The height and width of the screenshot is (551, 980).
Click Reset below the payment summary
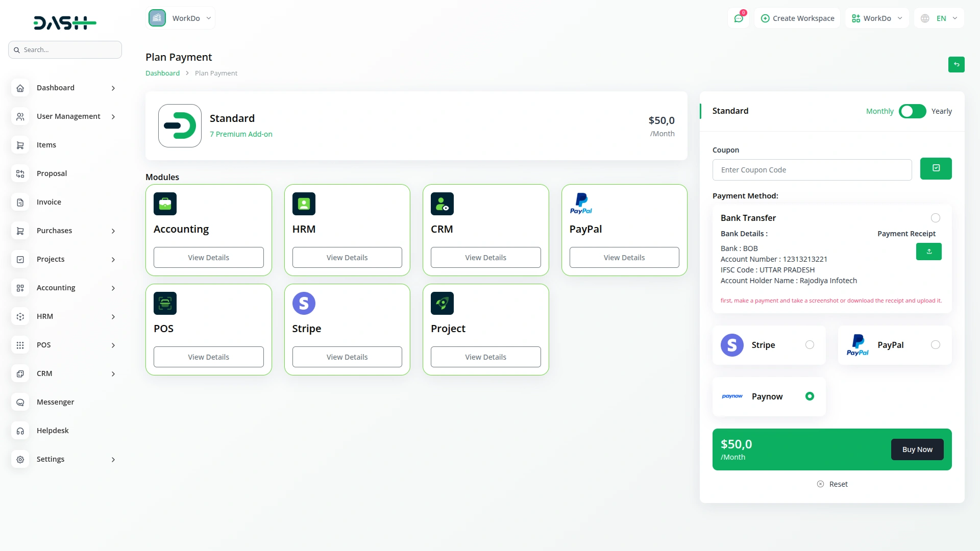click(x=832, y=484)
